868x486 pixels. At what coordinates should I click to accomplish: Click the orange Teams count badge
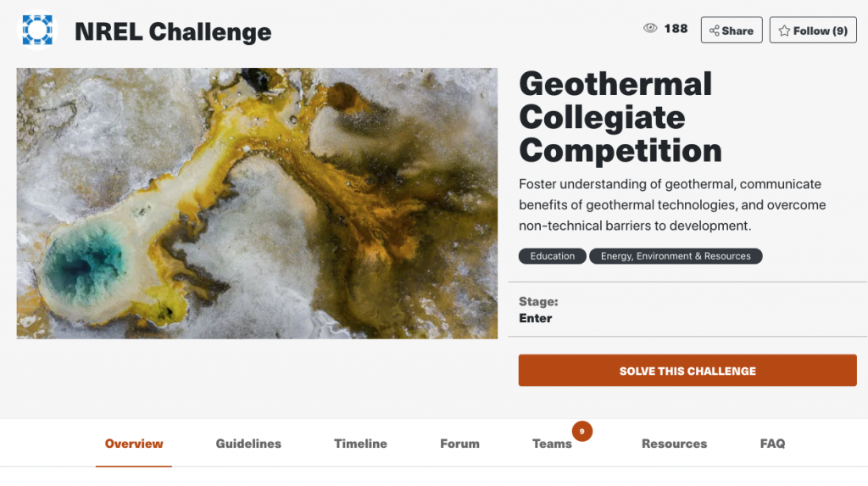tap(581, 431)
